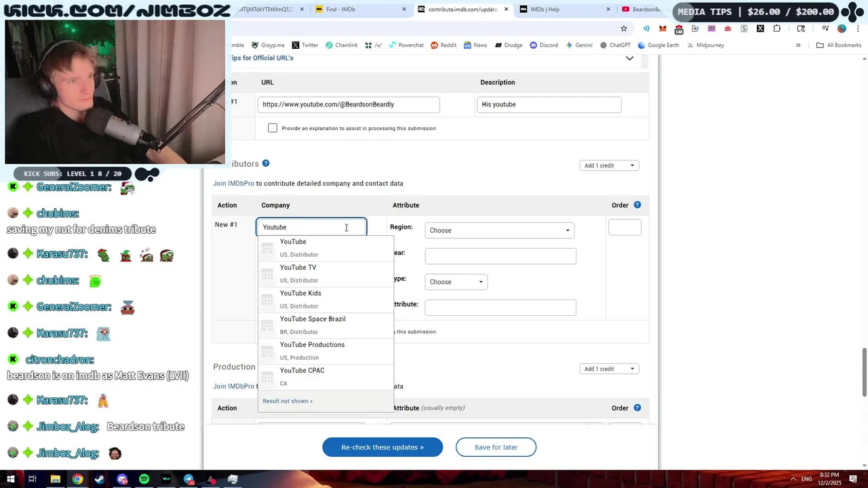The image size is (868, 488).
Task: Click the page vertical scrollbar thumb
Action: tap(865, 372)
